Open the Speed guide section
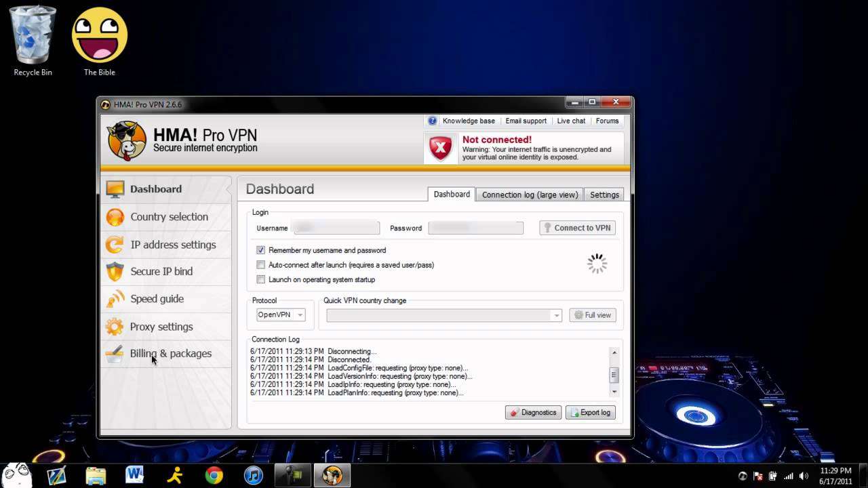 pos(166,299)
